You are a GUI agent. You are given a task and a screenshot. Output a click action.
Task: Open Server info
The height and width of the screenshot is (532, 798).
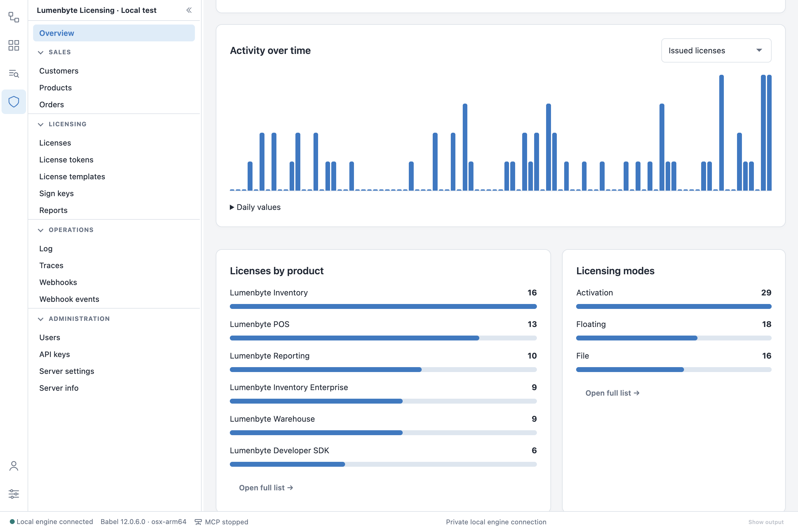59,388
